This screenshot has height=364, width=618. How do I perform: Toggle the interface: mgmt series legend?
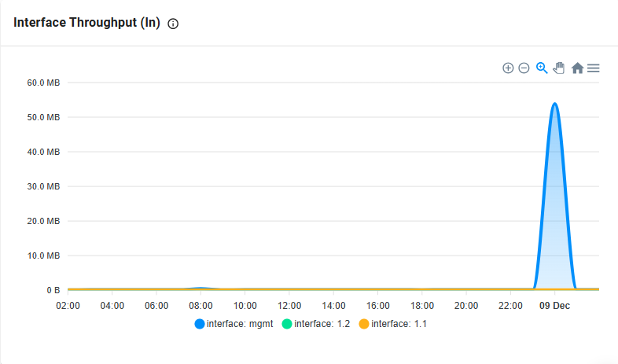[234, 324]
